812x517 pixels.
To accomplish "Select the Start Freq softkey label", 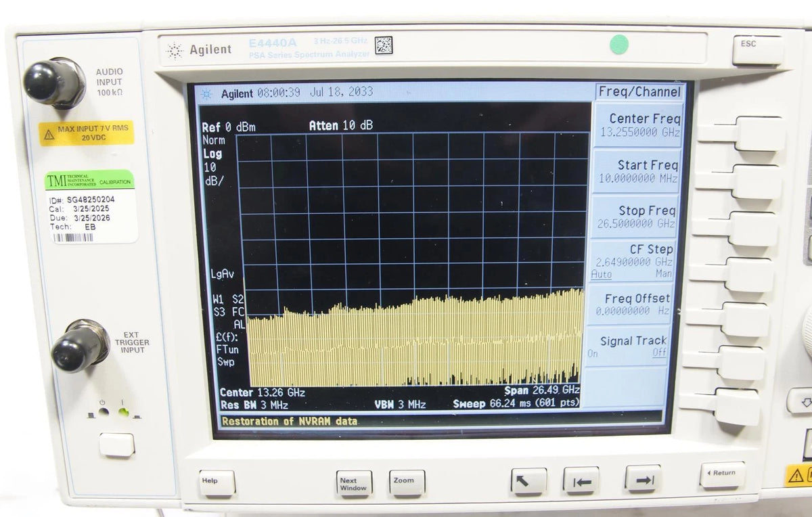I will pyautogui.click(x=648, y=165).
